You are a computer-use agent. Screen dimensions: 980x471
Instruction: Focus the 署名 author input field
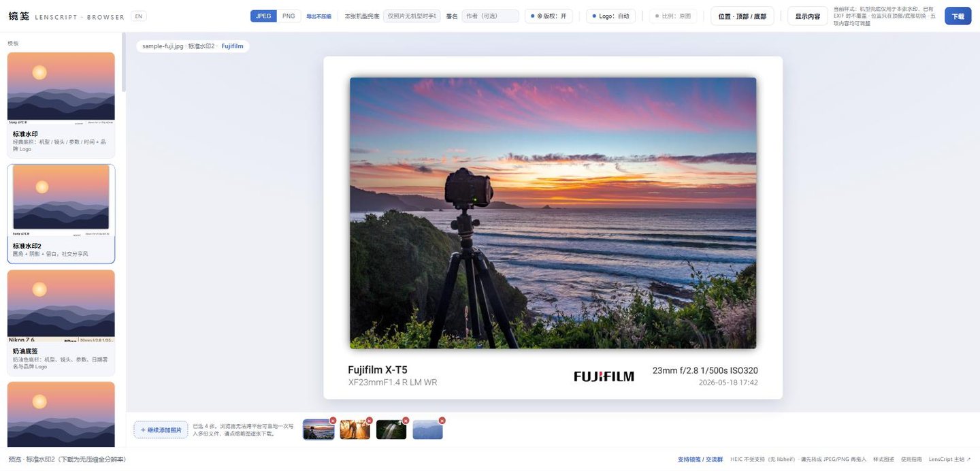coord(490,16)
